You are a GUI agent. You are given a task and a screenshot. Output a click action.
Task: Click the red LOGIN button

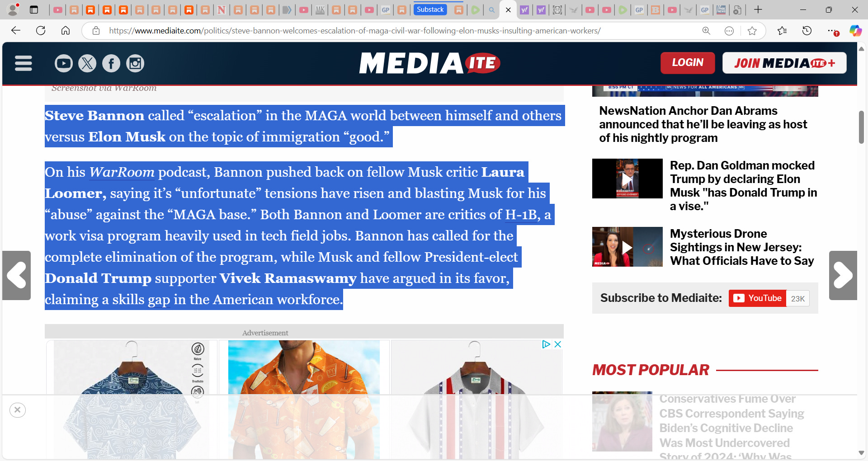pos(688,63)
